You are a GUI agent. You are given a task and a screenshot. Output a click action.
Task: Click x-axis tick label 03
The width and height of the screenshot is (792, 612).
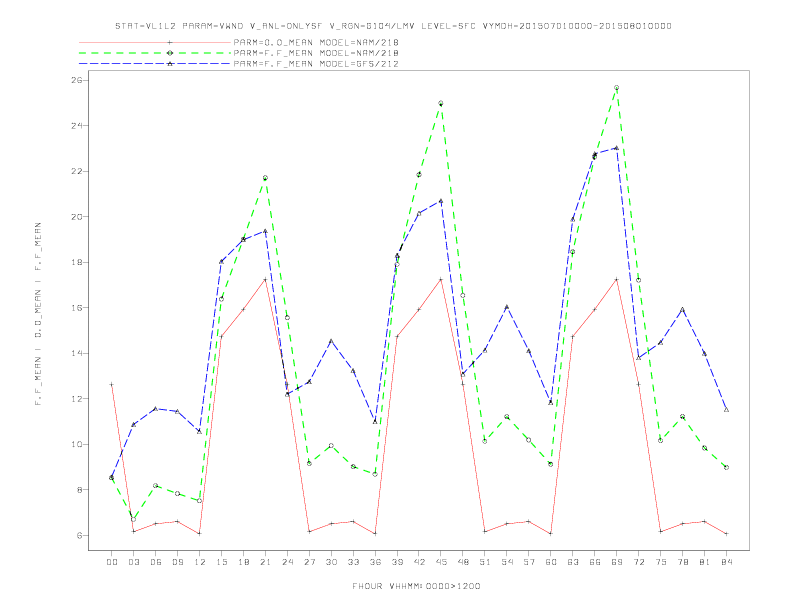coord(133,562)
